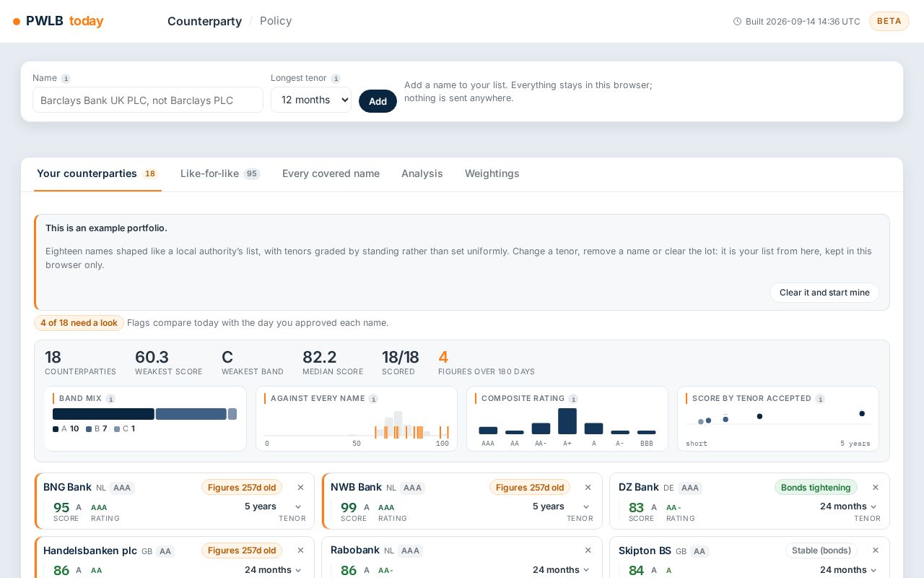Remove Rabobank from the list
The height and width of the screenshot is (578, 924).
588,551
